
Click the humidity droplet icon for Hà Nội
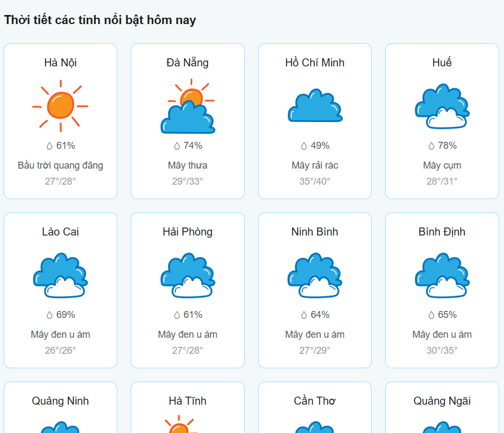(x=50, y=146)
